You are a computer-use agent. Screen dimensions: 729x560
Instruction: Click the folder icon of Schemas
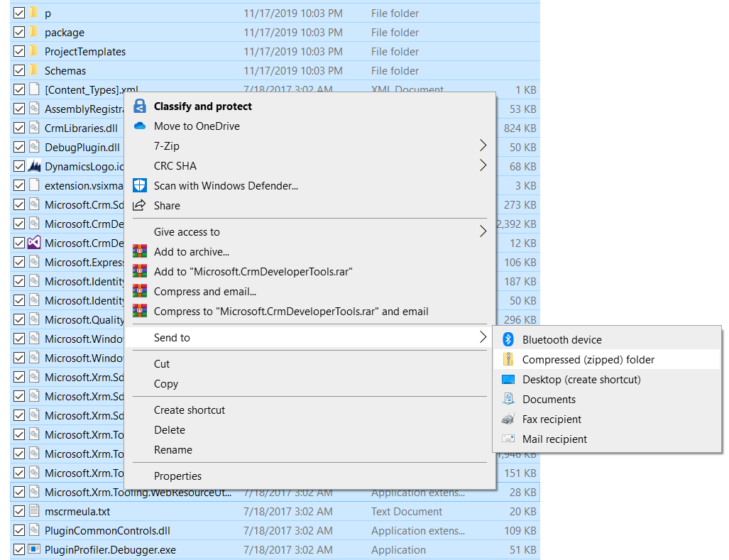[33, 70]
